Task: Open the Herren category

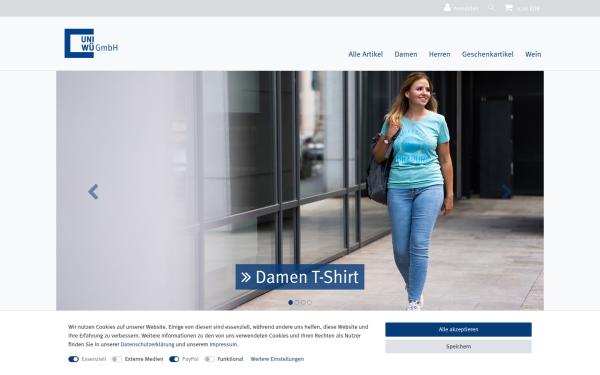Action: click(x=439, y=54)
